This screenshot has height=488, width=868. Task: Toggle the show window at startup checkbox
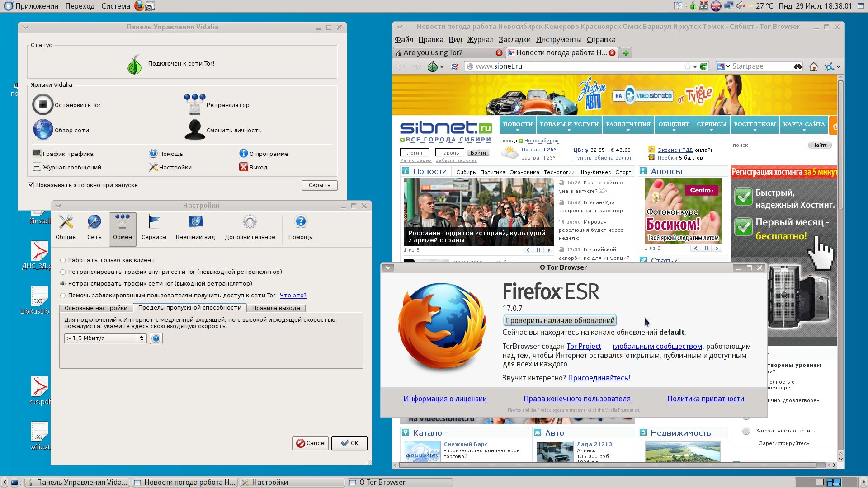tap(31, 185)
